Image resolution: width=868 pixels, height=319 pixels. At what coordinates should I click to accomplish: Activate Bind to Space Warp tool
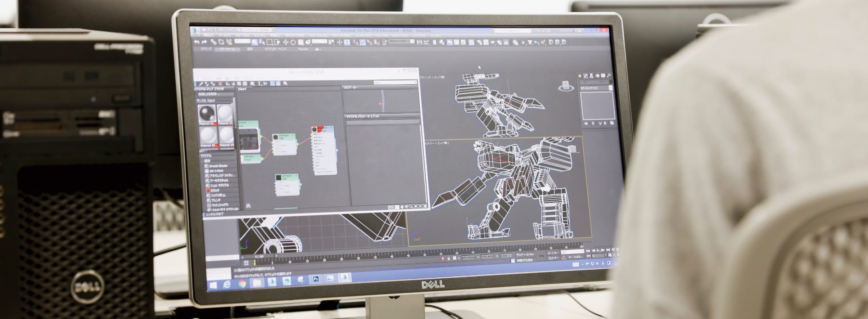click(229, 42)
